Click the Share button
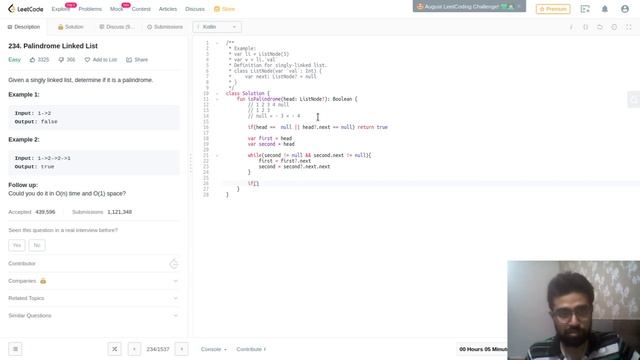This screenshot has height=360, width=640. 137,60
